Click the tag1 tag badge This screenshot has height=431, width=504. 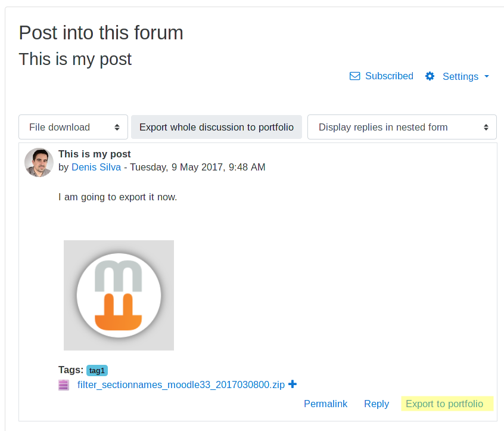coord(97,371)
